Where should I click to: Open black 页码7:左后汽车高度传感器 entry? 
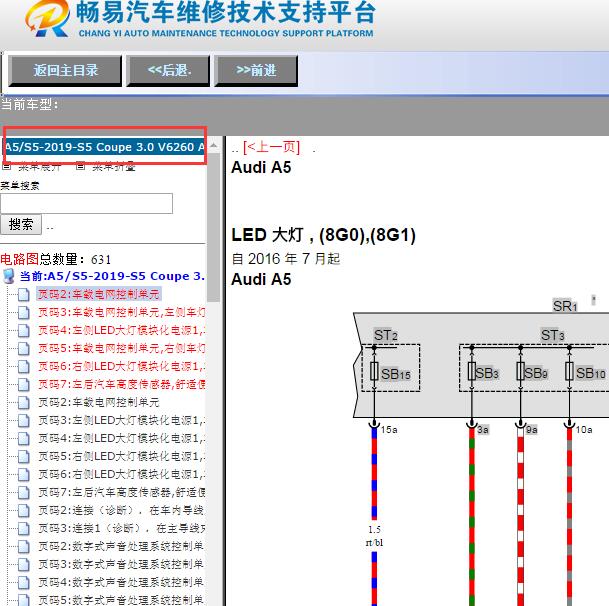tap(122, 492)
